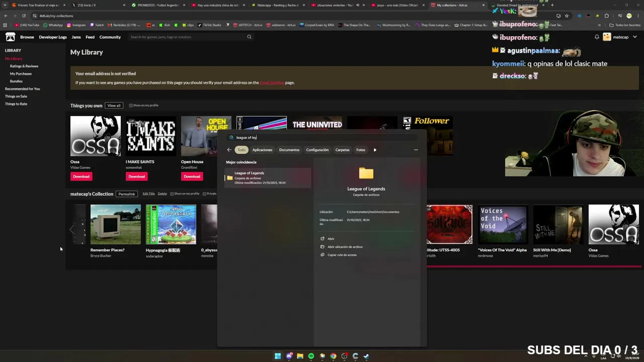Click View all for Things you own
Screen dimensions: 644x362
114,106
